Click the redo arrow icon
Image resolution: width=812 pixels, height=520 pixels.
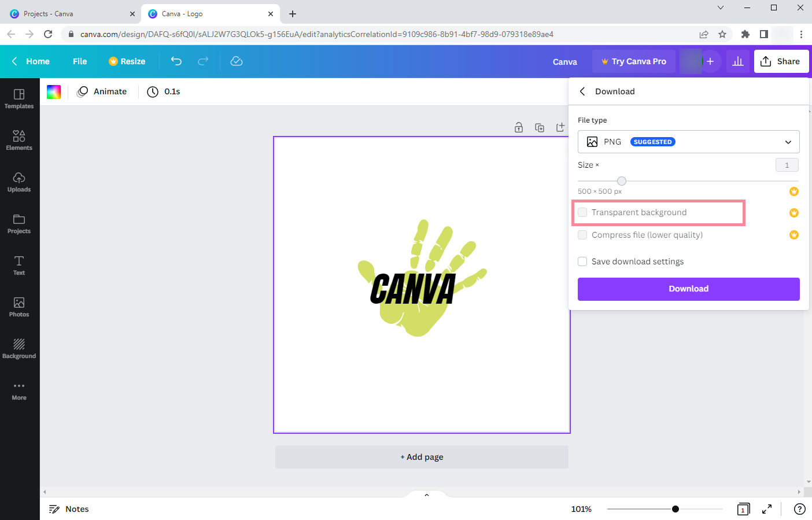(x=203, y=61)
